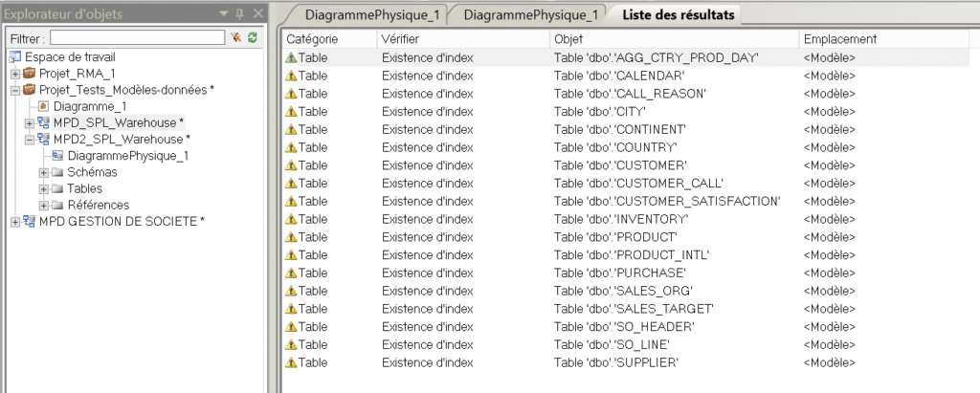Collapse the MPD2_SPL_Warehouse node

click(30, 140)
